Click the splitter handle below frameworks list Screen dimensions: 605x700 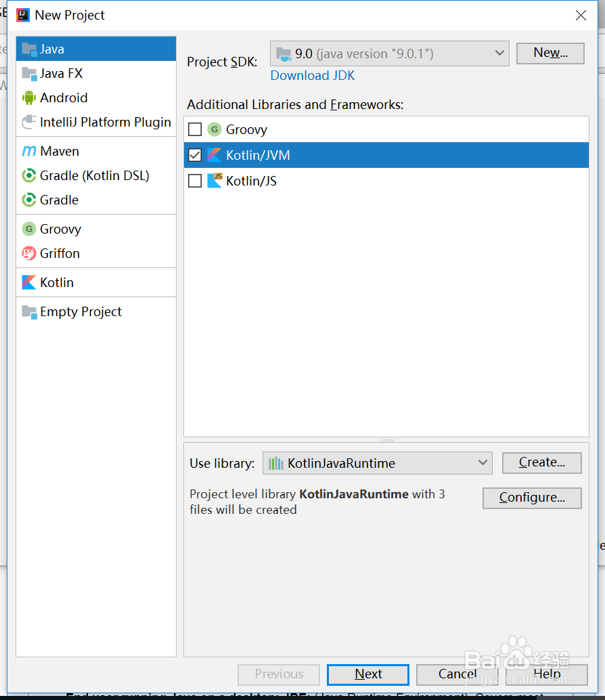386,440
